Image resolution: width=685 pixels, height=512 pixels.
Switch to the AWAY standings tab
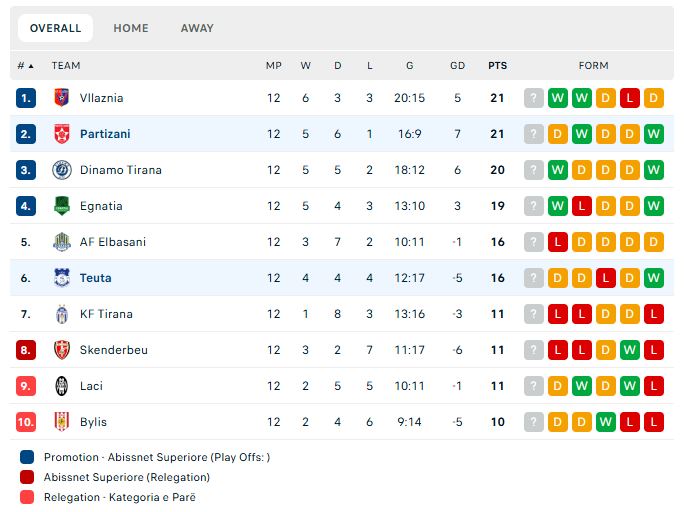click(197, 28)
